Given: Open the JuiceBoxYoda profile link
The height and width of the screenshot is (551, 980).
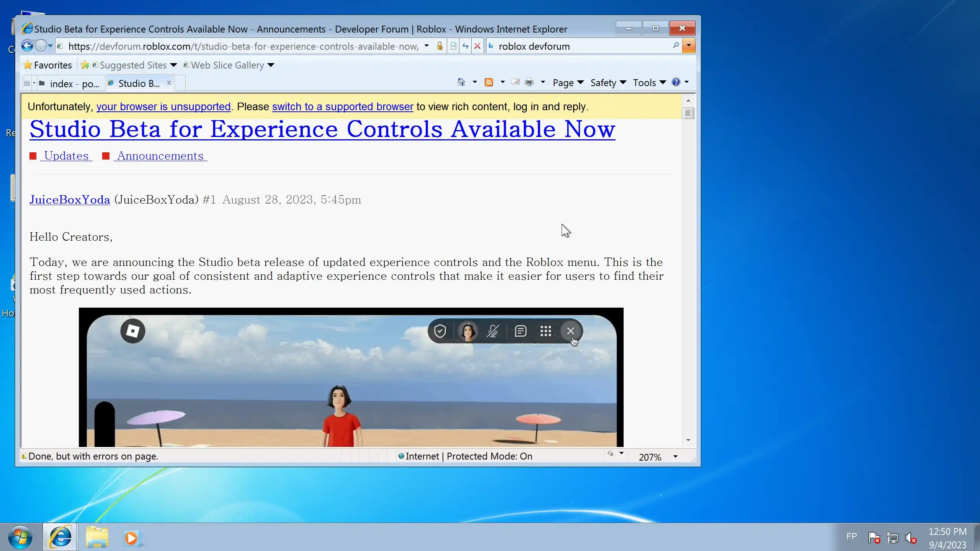Looking at the screenshot, I should click(x=70, y=200).
